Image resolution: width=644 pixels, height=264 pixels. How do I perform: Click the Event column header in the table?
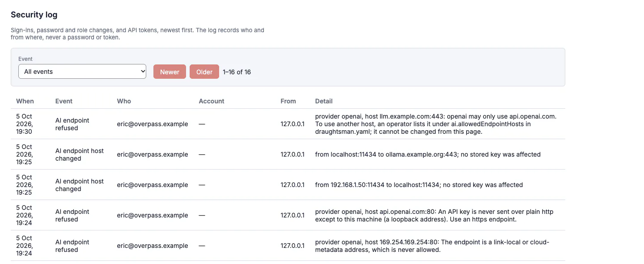coord(64,101)
